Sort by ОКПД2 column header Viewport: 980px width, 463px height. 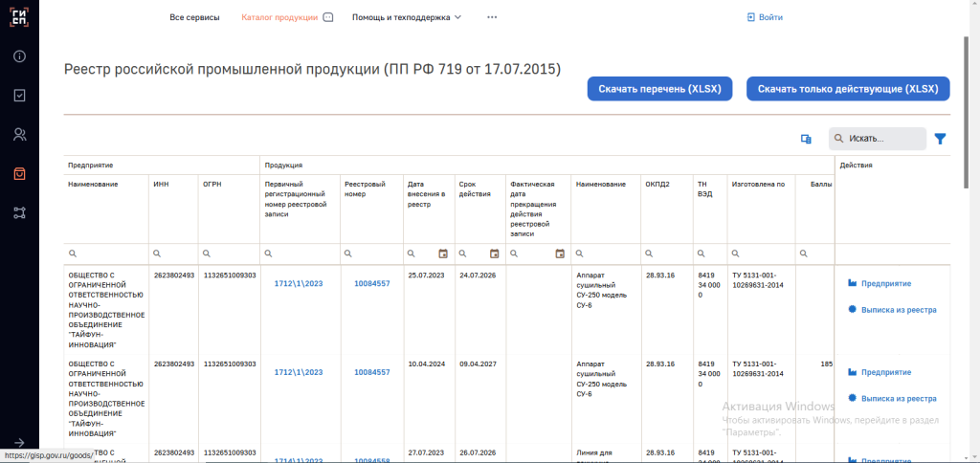click(658, 185)
